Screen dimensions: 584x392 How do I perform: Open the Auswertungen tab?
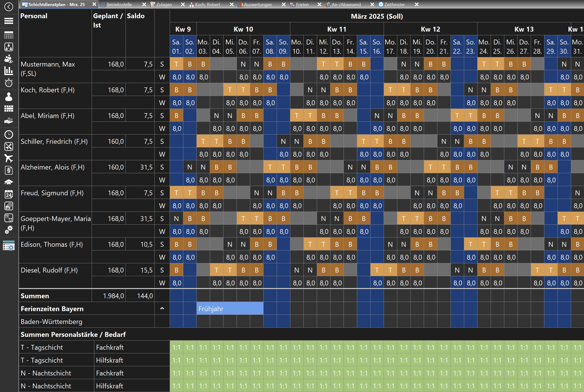tap(257, 5)
